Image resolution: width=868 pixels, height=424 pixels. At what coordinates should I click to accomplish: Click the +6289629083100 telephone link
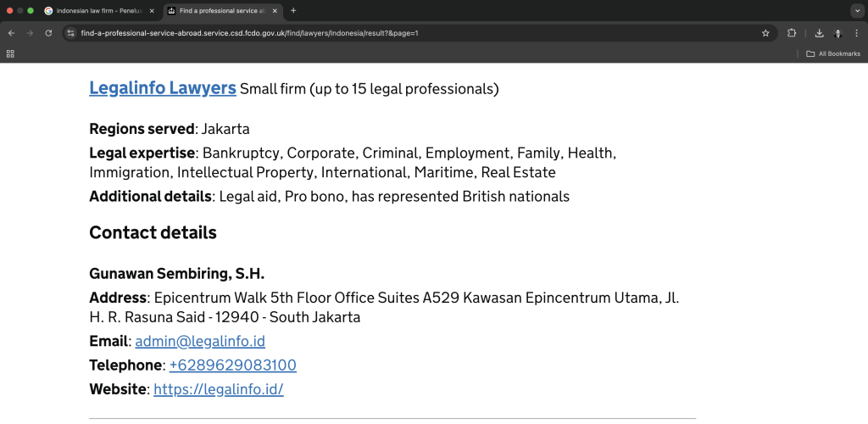(x=232, y=365)
